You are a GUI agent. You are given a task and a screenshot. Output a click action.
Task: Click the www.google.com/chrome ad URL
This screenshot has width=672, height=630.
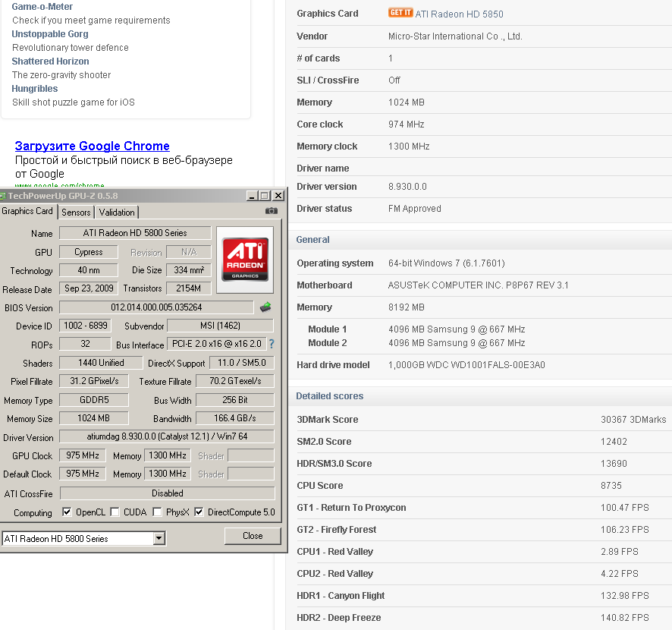[60, 185]
